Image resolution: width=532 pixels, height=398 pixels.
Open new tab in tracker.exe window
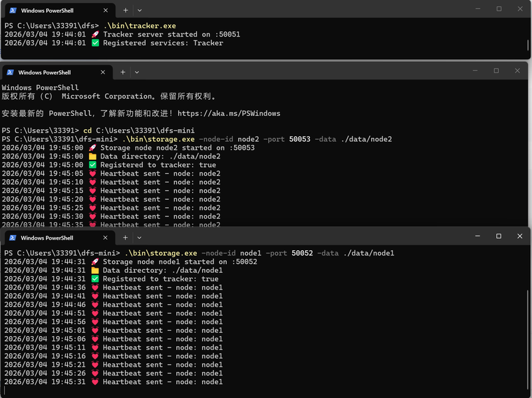(125, 11)
